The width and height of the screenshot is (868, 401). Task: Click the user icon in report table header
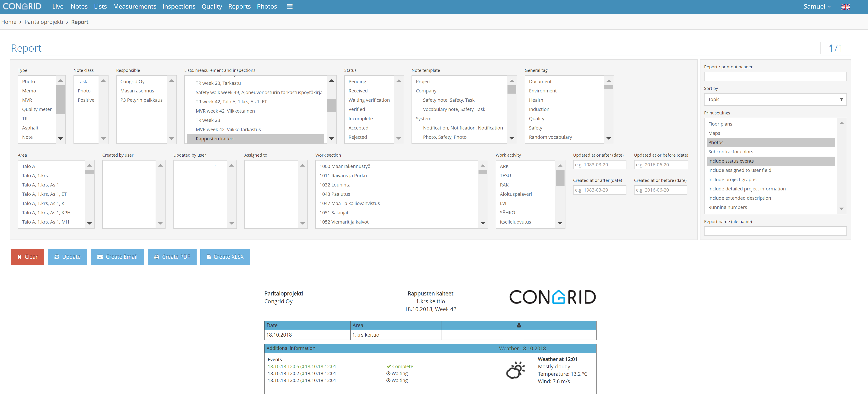point(519,325)
